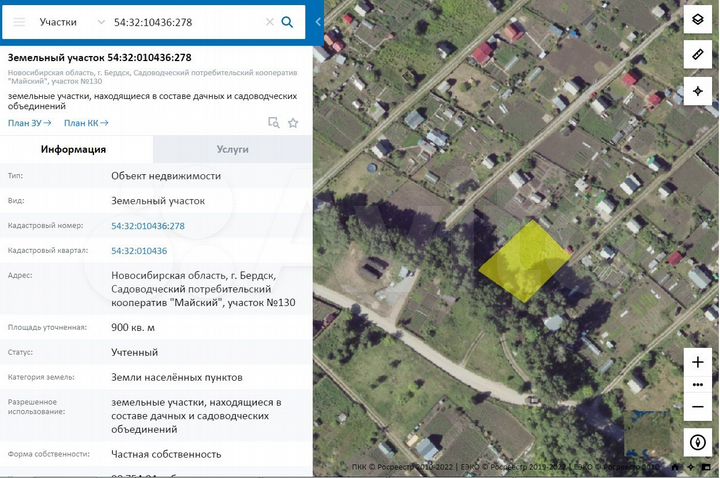Viewport: 720px width, 478px height.
Task: Select the ruler measurement tool
Action: pos(697,55)
